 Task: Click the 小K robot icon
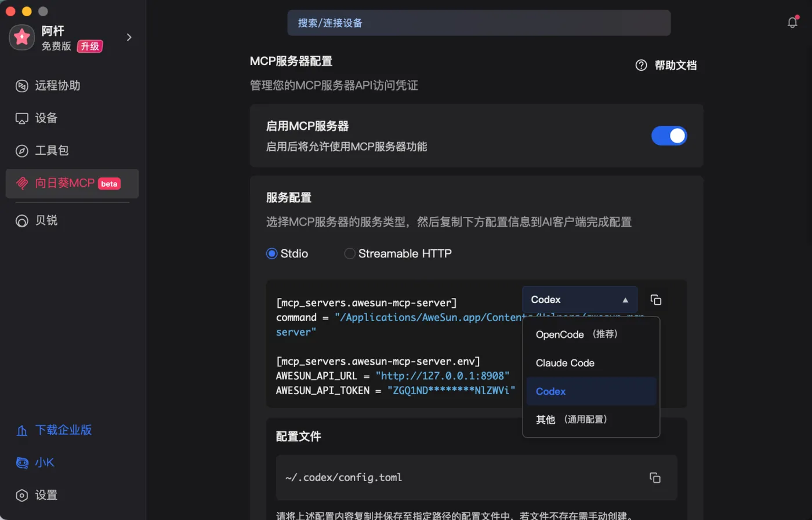[x=22, y=463]
